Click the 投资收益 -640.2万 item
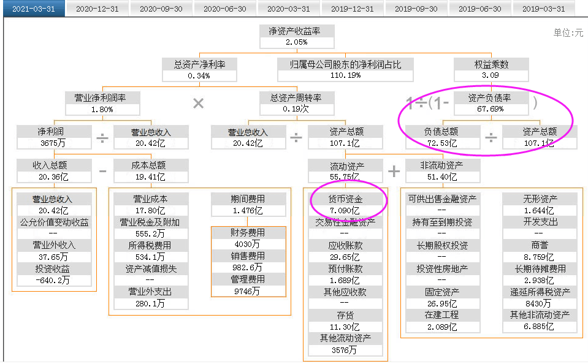The image size is (588, 364). tap(54, 275)
